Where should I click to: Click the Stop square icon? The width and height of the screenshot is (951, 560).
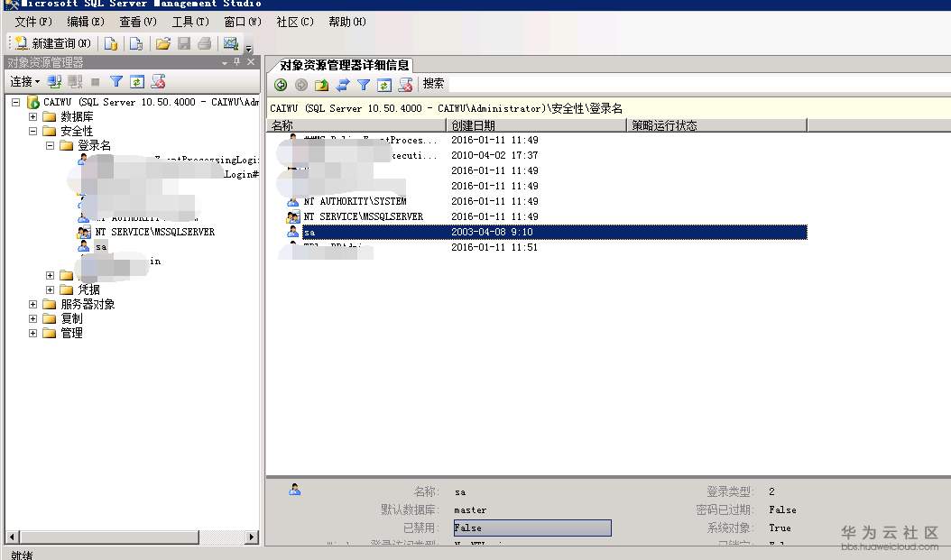96,81
